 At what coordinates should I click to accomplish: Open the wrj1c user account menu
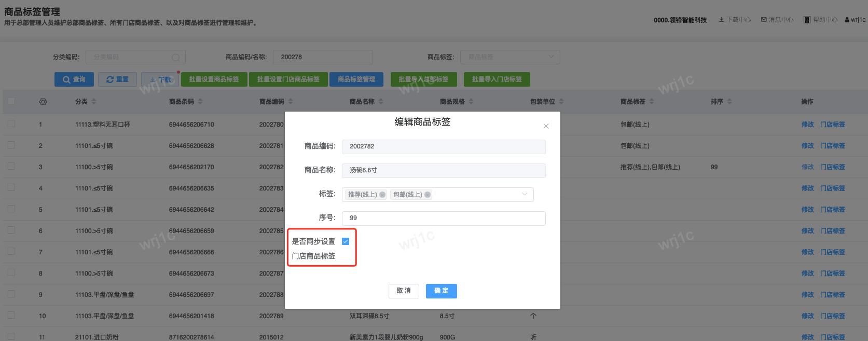855,20
